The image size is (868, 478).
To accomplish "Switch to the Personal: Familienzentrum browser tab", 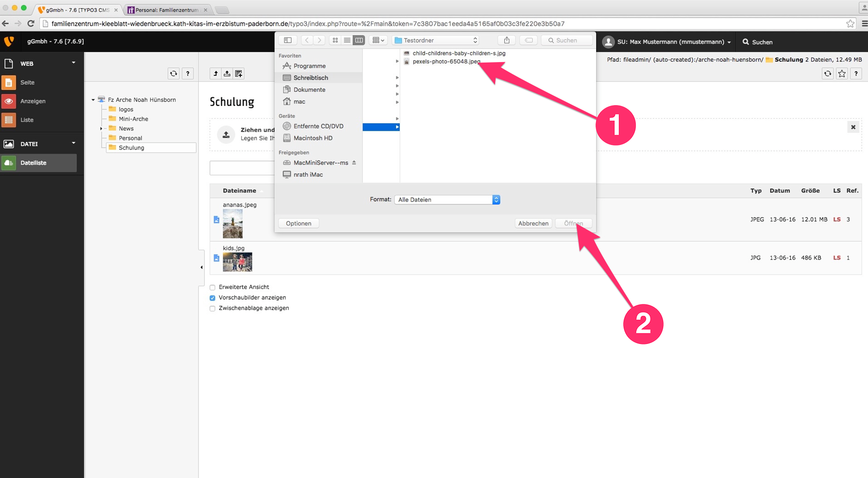I will coord(166,10).
